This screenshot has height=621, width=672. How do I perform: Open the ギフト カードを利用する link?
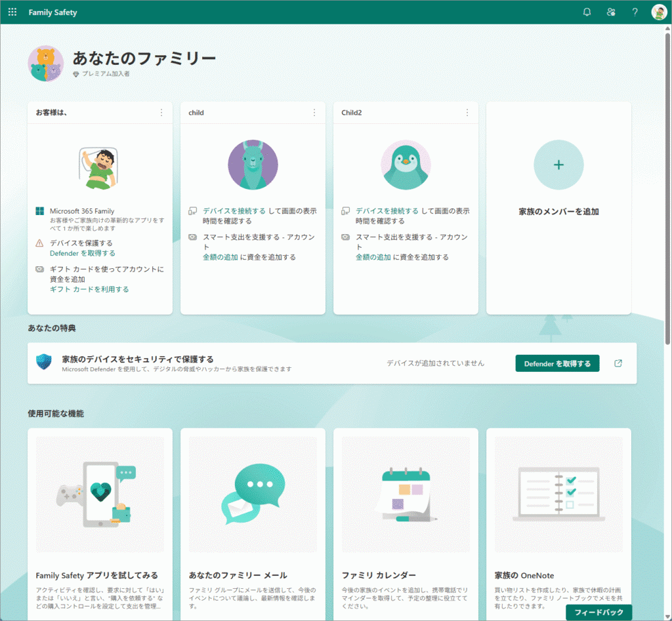[89, 289]
